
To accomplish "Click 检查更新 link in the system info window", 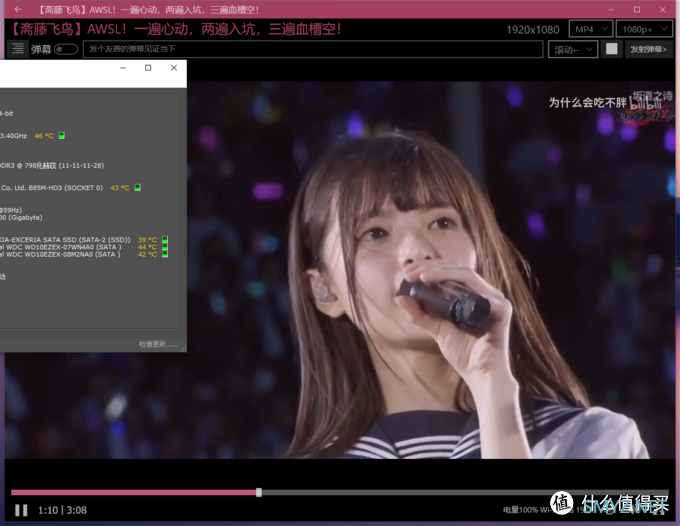I will (158, 344).
